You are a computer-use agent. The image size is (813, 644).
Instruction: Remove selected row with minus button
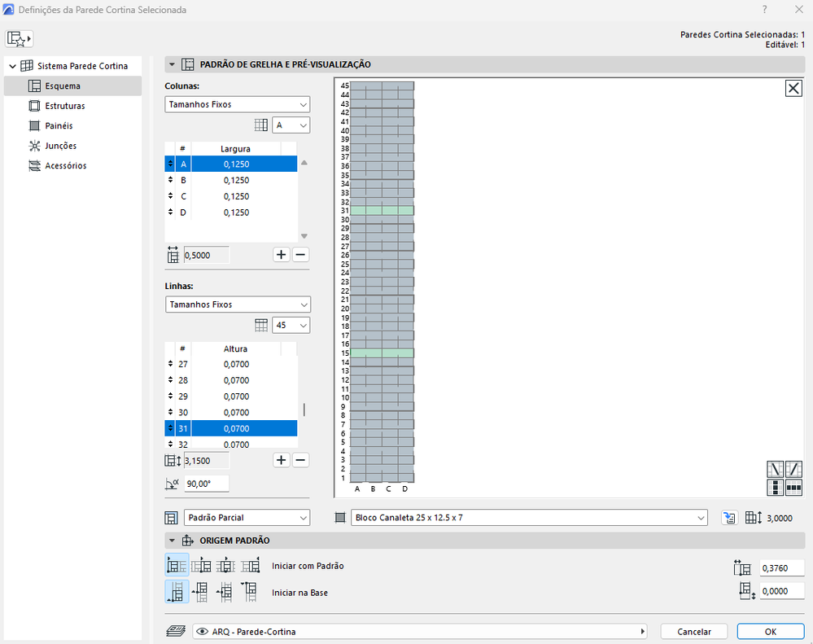click(301, 460)
